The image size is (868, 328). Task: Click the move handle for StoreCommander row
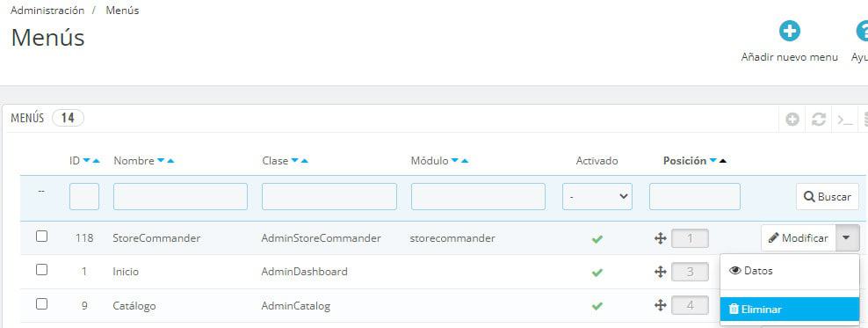pyautogui.click(x=659, y=239)
